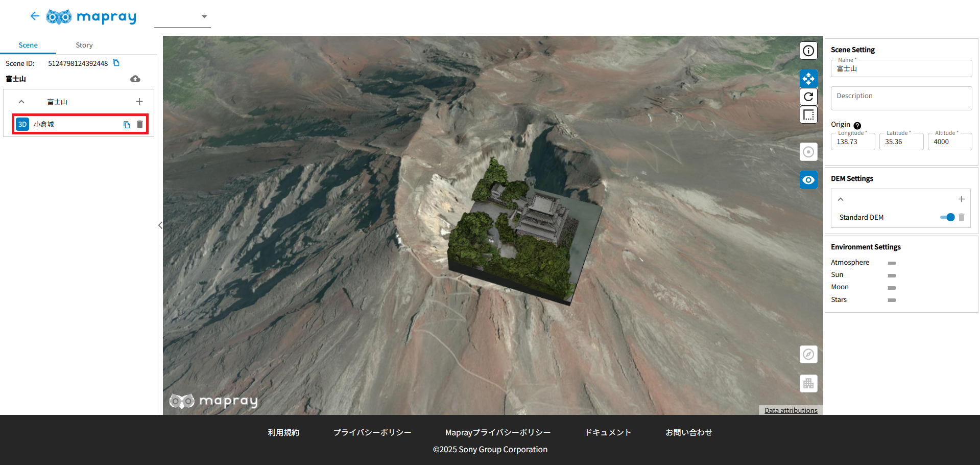The width and height of the screenshot is (980, 465).
Task: Open the dropdown next to mapray logo
Action: coord(204,17)
